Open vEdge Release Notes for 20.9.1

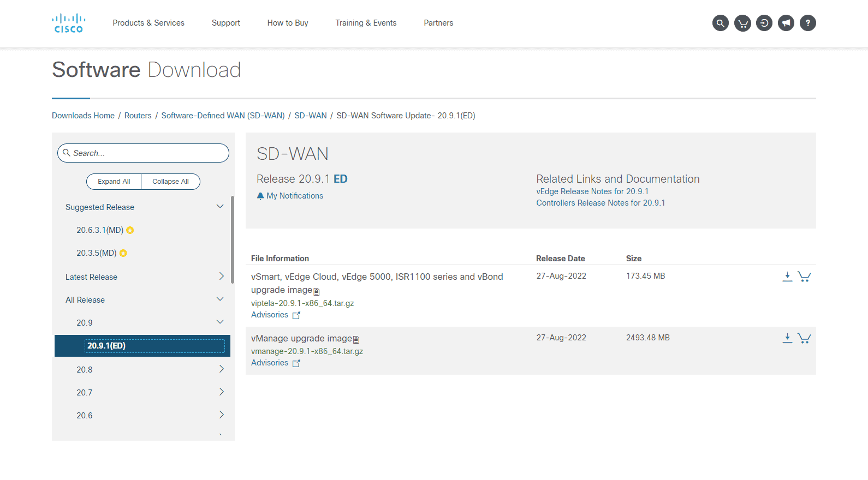592,191
